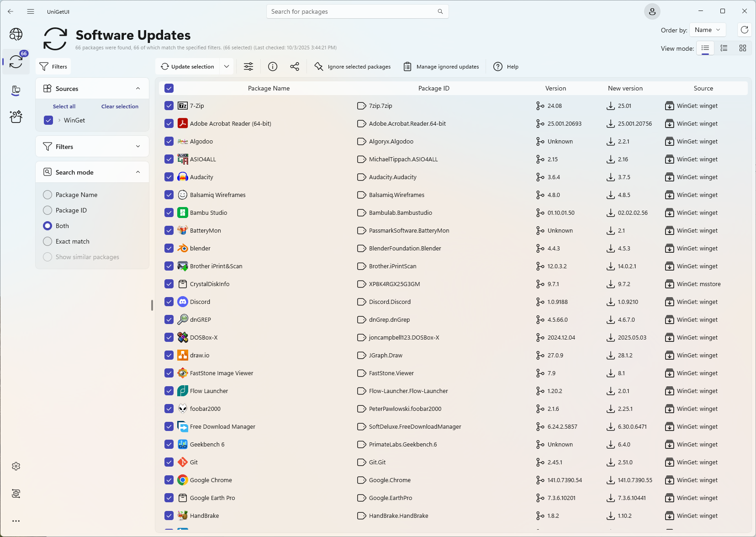The width and height of the screenshot is (756, 537).
Task: Open the more options ellipsis in sidebar
Action: pyautogui.click(x=16, y=521)
